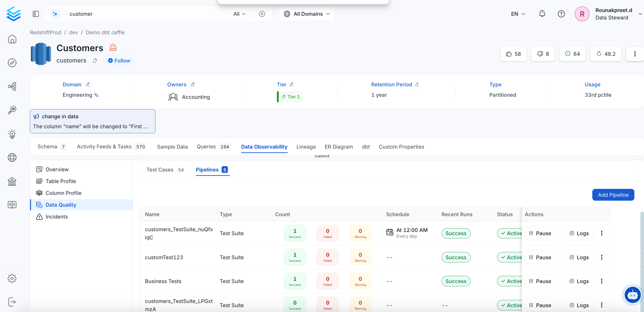Open the search All filter dropdown
Viewport: 644px width, 312px height.
click(x=239, y=14)
